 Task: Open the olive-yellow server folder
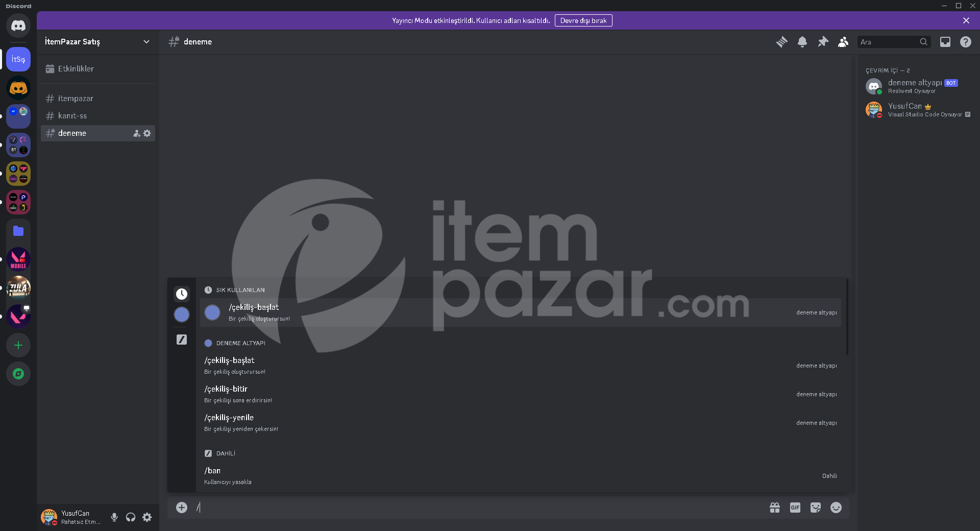pos(18,174)
